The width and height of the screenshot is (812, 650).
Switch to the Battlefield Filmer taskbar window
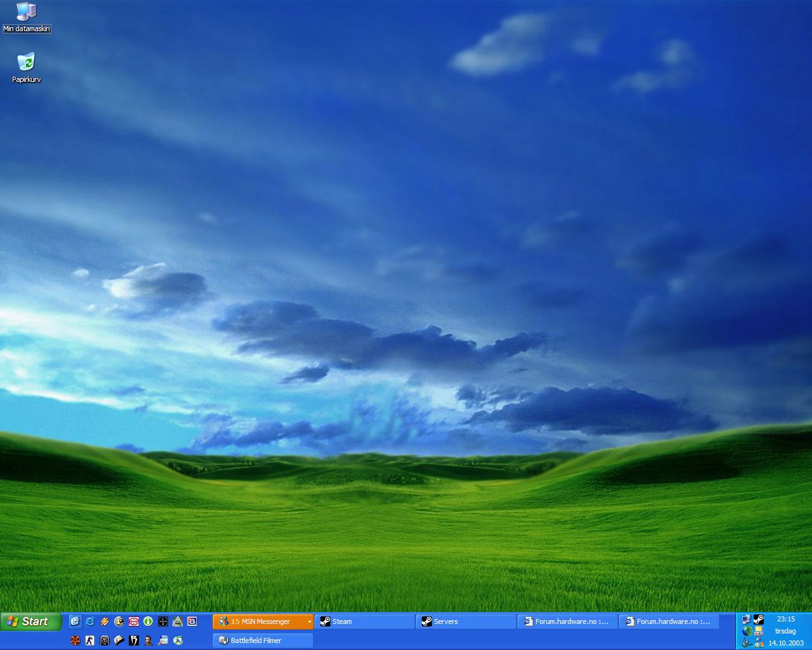tap(263, 640)
